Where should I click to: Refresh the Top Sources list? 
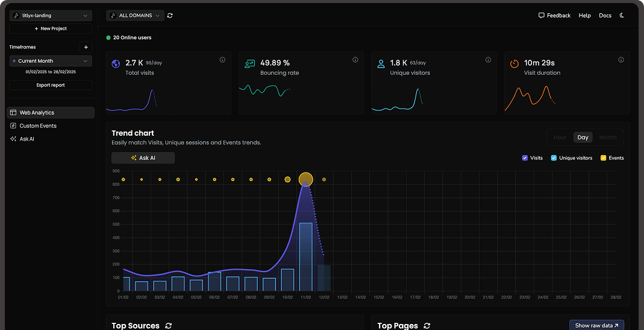(x=168, y=326)
